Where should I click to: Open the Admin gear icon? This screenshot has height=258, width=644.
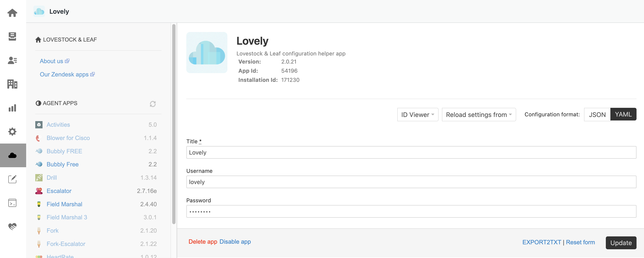pyautogui.click(x=12, y=132)
